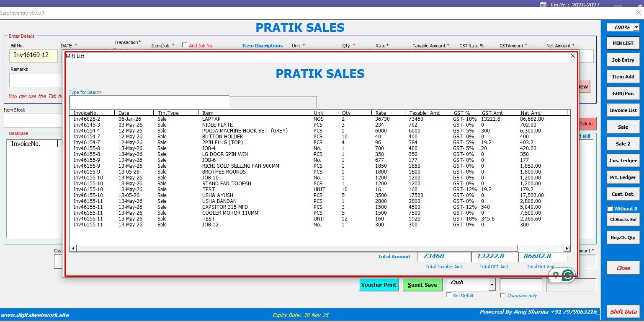644x322 pixels.
Task: Click the Remarks text box
Action: tap(36, 80)
